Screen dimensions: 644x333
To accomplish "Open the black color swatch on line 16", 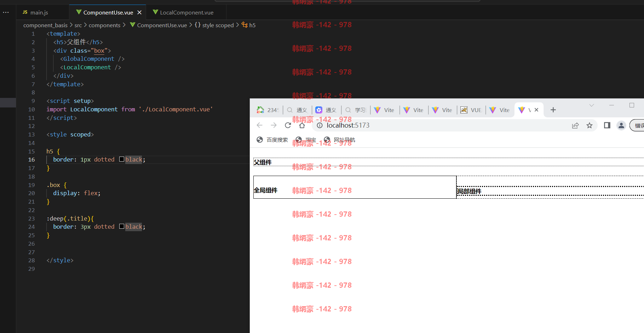I will tap(122, 159).
